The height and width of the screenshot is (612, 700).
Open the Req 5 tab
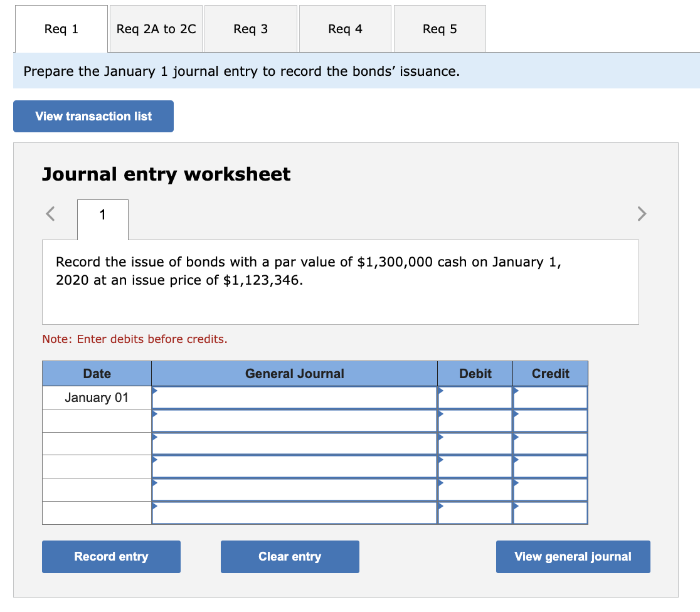[x=440, y=29]
